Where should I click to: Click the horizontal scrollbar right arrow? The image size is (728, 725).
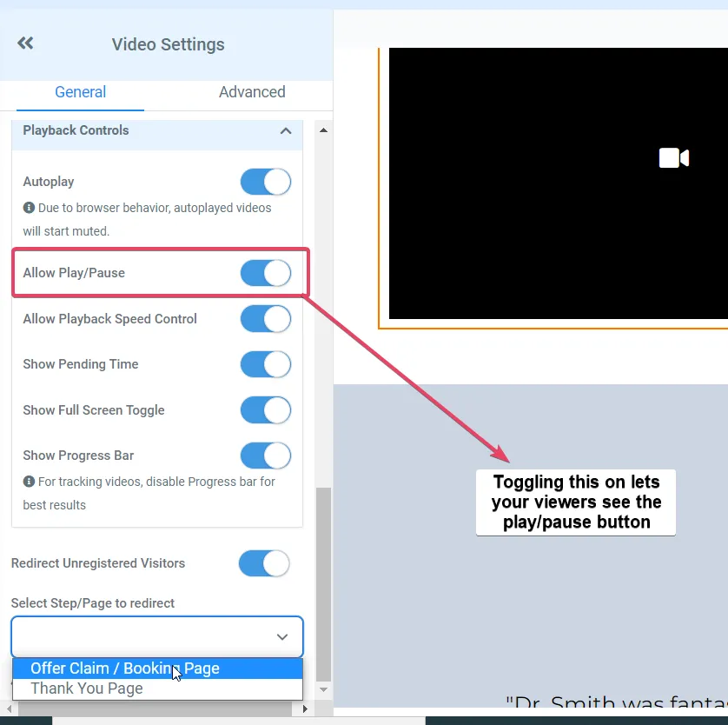(x=305, y=709)
